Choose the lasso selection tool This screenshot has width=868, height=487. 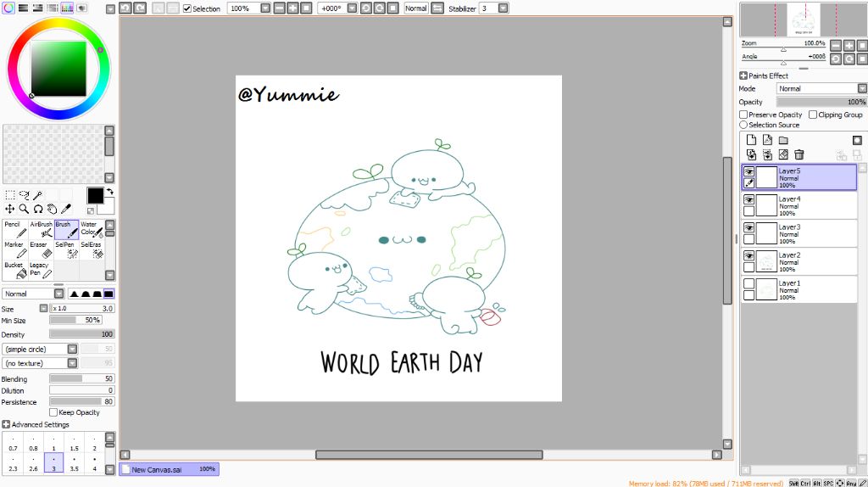[x=24, y=195]
